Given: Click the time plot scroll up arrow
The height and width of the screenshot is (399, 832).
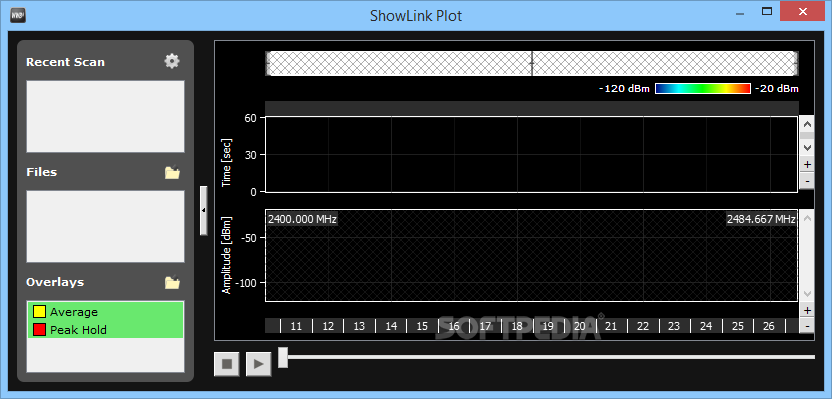Looking at the screenshot, I should (808, 125).
